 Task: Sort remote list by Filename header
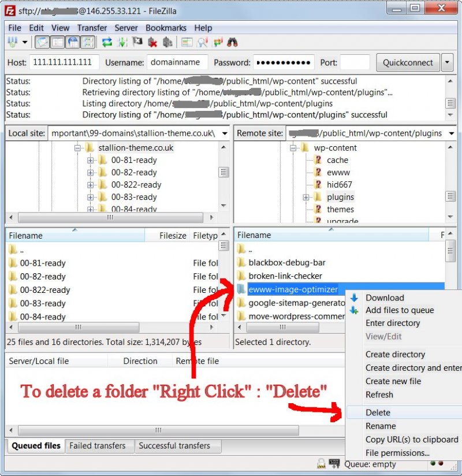[331, 235]
